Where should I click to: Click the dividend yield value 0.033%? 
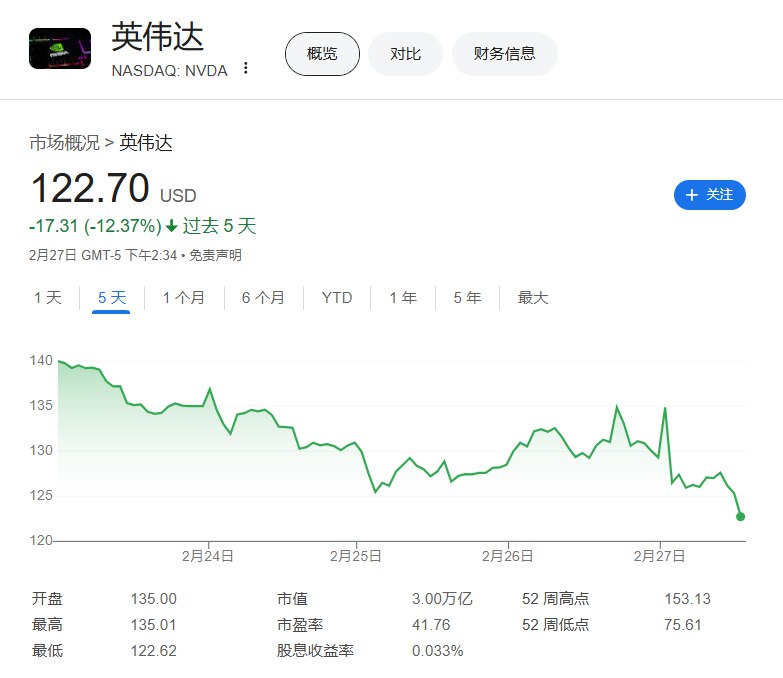click(x=437, y=651)
